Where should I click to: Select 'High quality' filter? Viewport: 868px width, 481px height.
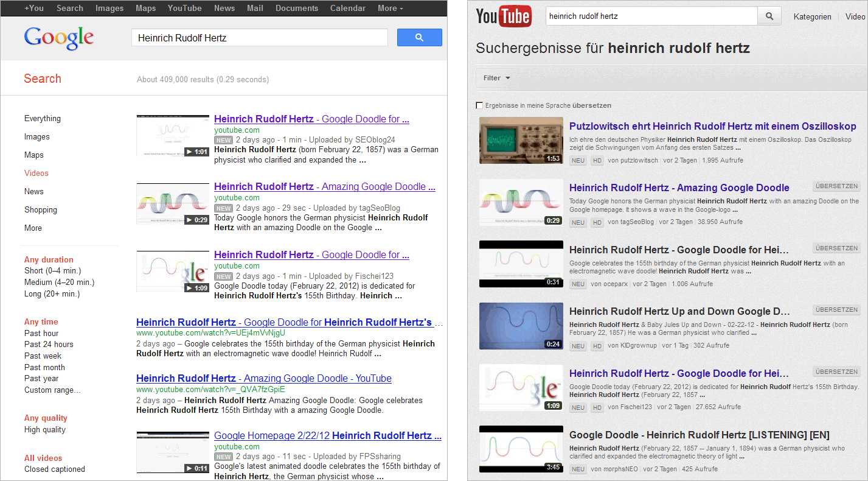[x=45, y=429]
